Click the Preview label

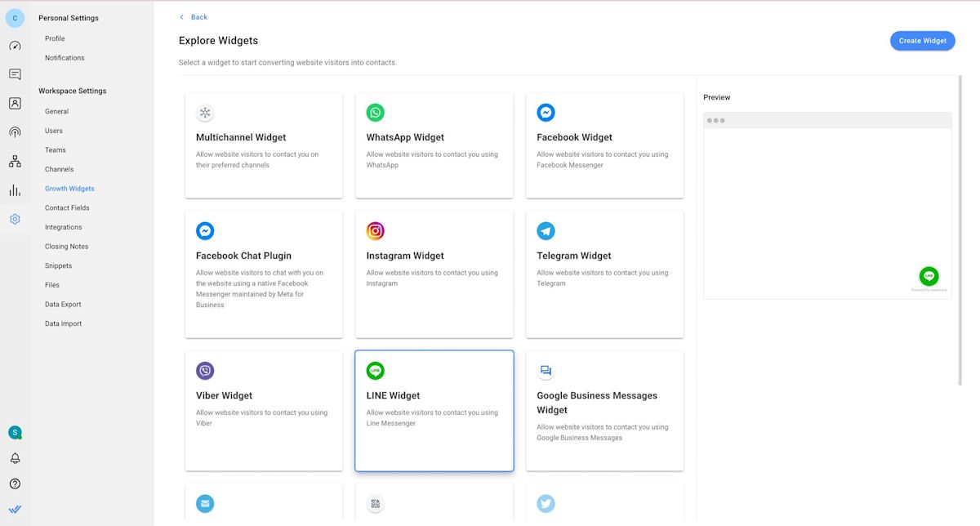[716, 97]
